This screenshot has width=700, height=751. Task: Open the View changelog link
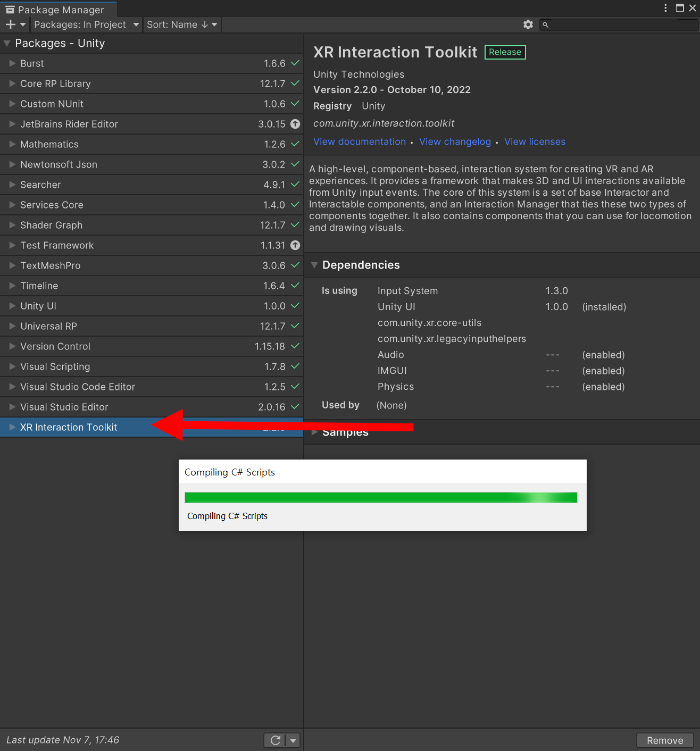pyautogui.click(x=455, y=141)
